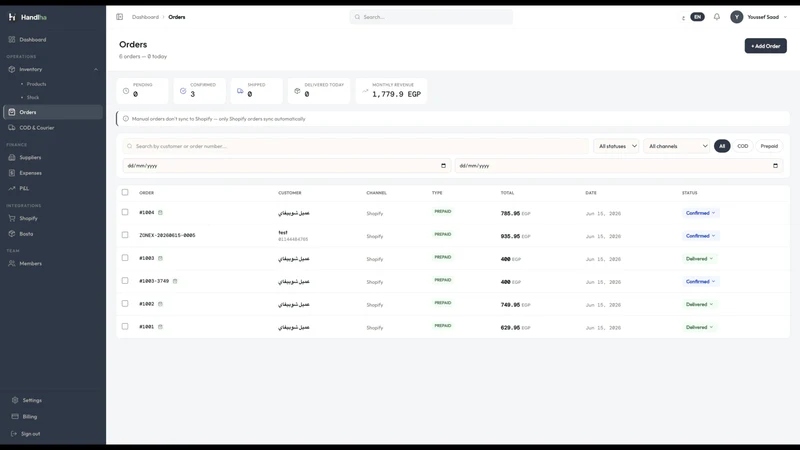
Task: Click the Shopify cart icon
Action: [12, 218]
